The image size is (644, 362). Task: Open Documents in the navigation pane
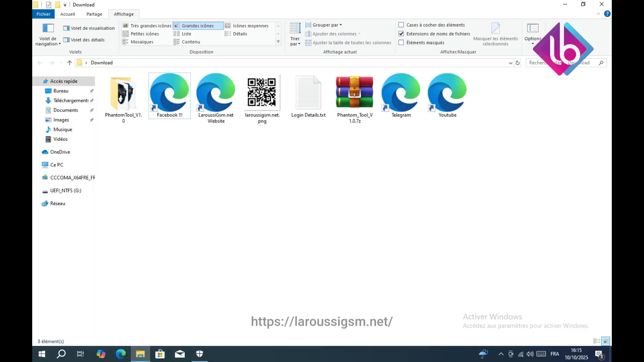[x=66, y=110]
